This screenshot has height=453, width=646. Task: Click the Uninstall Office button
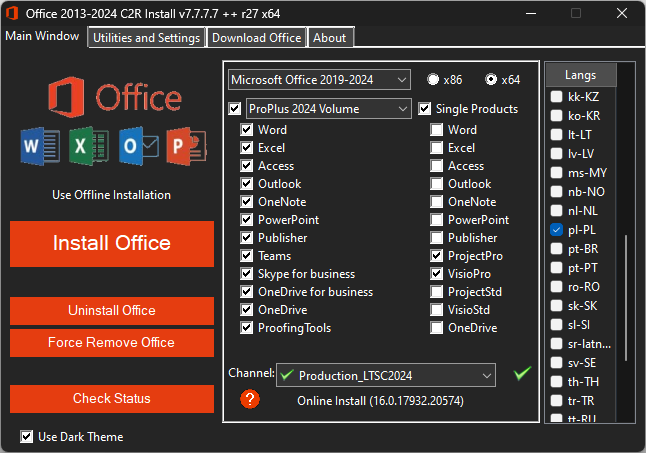pos(112,311)
